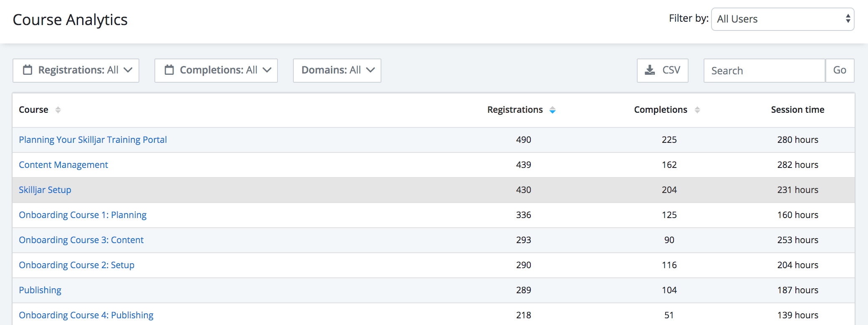
Task: Click the 162 completions value
Action: pyautogui.click(x=669, y=165)
